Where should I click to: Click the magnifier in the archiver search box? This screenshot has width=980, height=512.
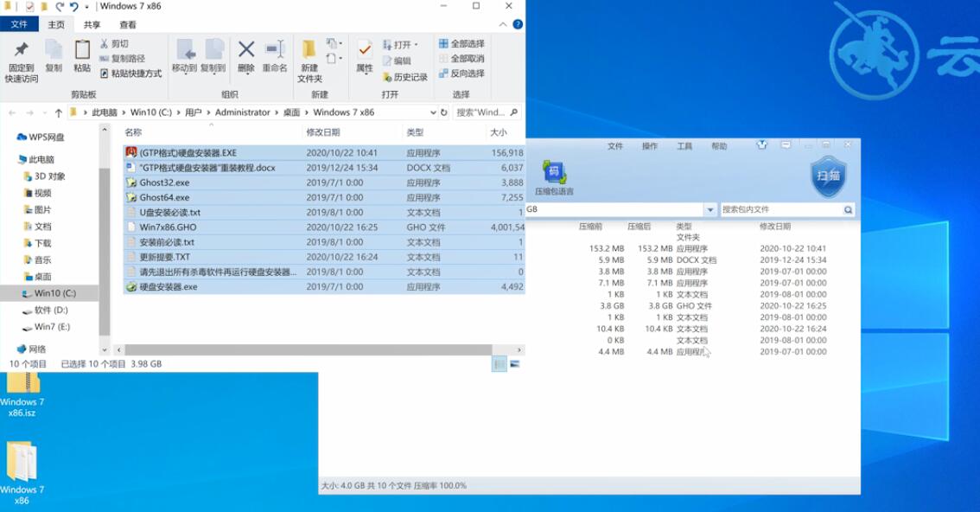tap(848, 210)
